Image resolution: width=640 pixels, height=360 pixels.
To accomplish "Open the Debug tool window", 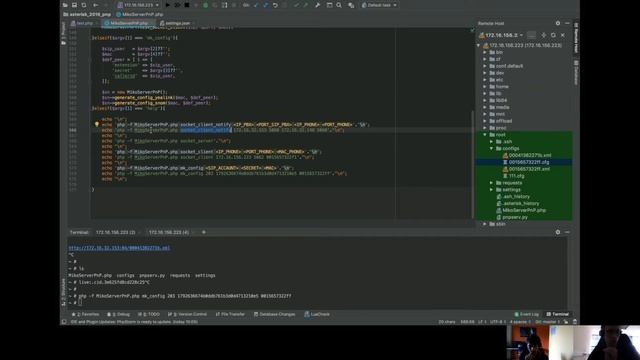I will 118,314.
